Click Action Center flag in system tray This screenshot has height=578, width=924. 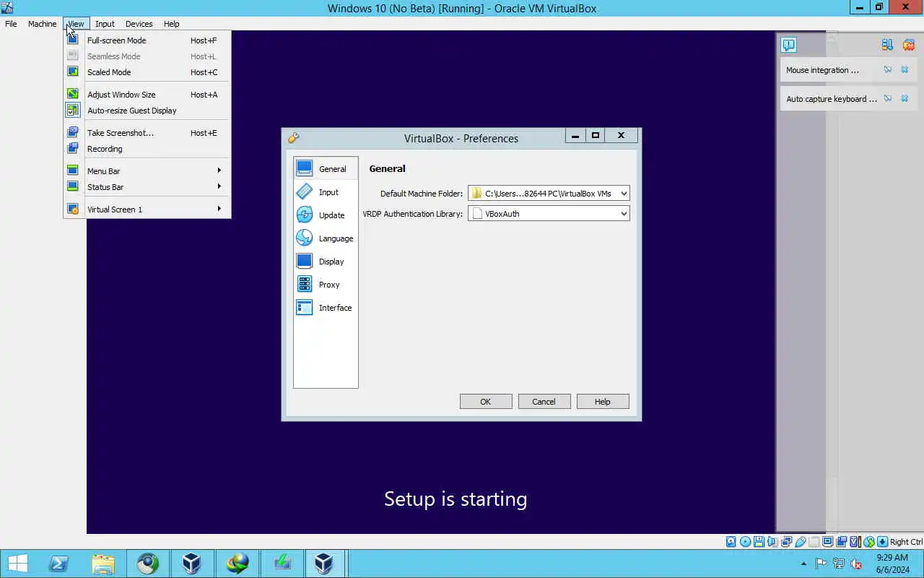point(821,564)
